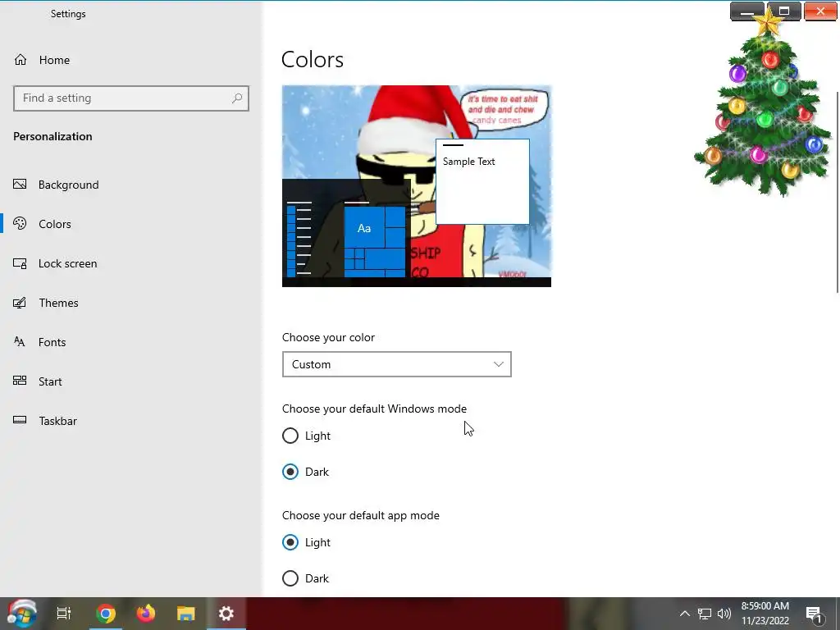Open the network status tray icon
The image size is (840, 630).
tap(704, 614)
